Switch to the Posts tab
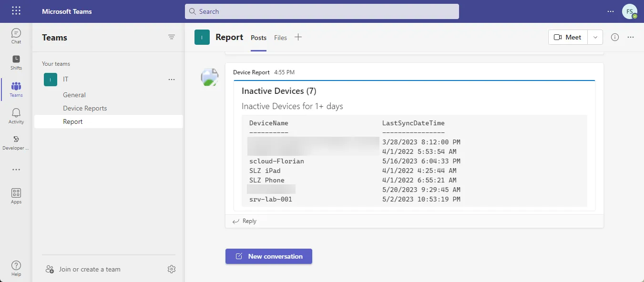This screenshot has width=644, height=282. tap(258, 38)
